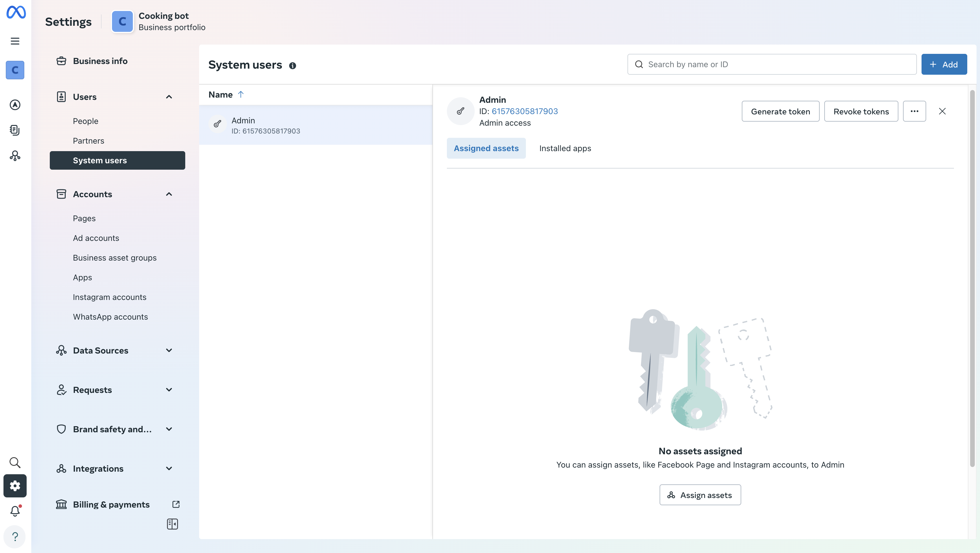Click the 'Business portfolio' subtitle
This screenshot has width=980, height=553.
click(x=172, y=28)
